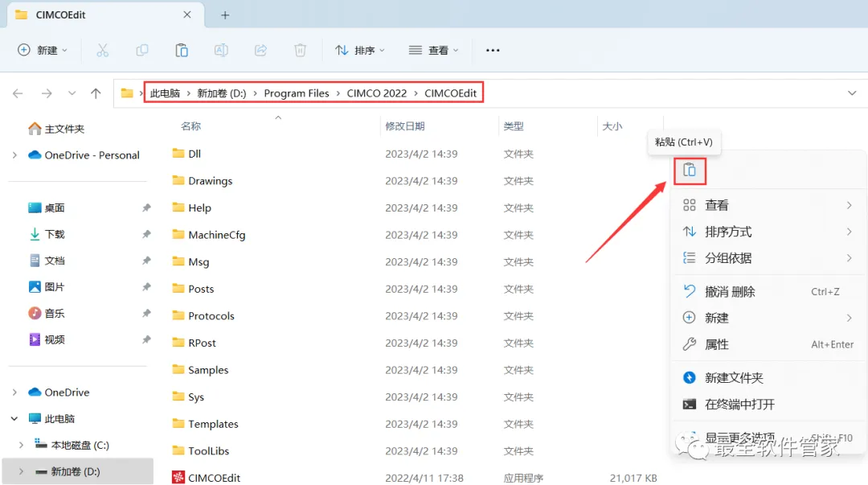Click the Paste icon in context menu
This screenshot has width=868, height=485.
tap(690, 171)
